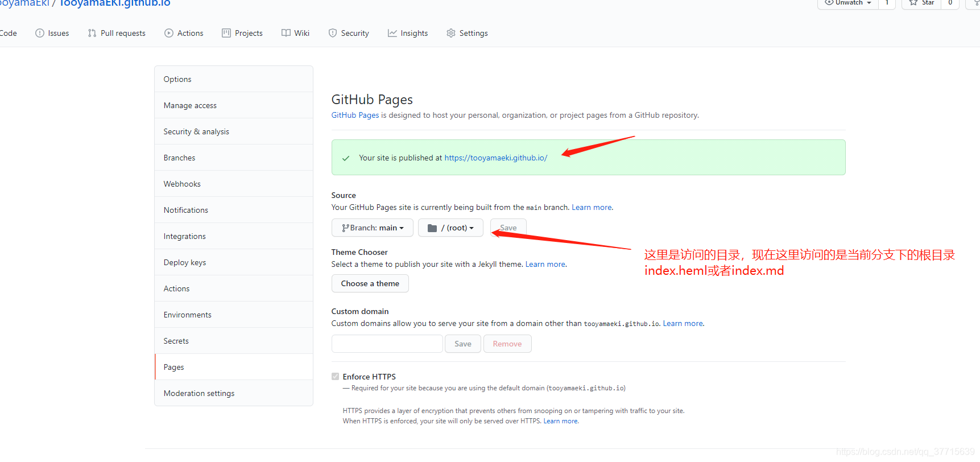Screen dimensions: 980x462
Task: Open Integrations in the sidebar
Action: (x=234, y=236)
